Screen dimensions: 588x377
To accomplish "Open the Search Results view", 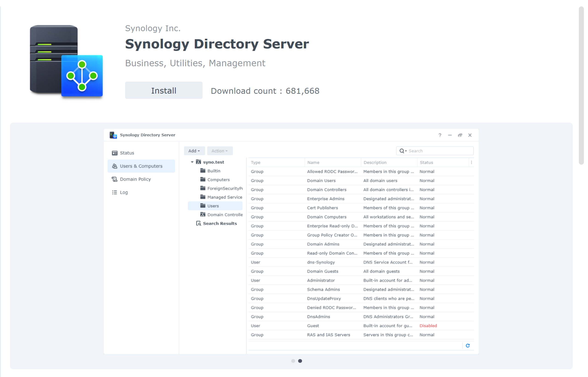I will pos(219,223).
